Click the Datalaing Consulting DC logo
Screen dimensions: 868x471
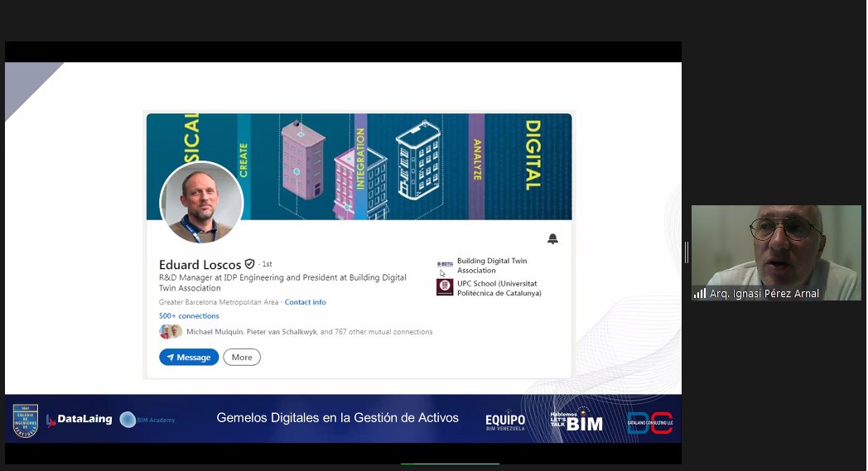(650, 423)
